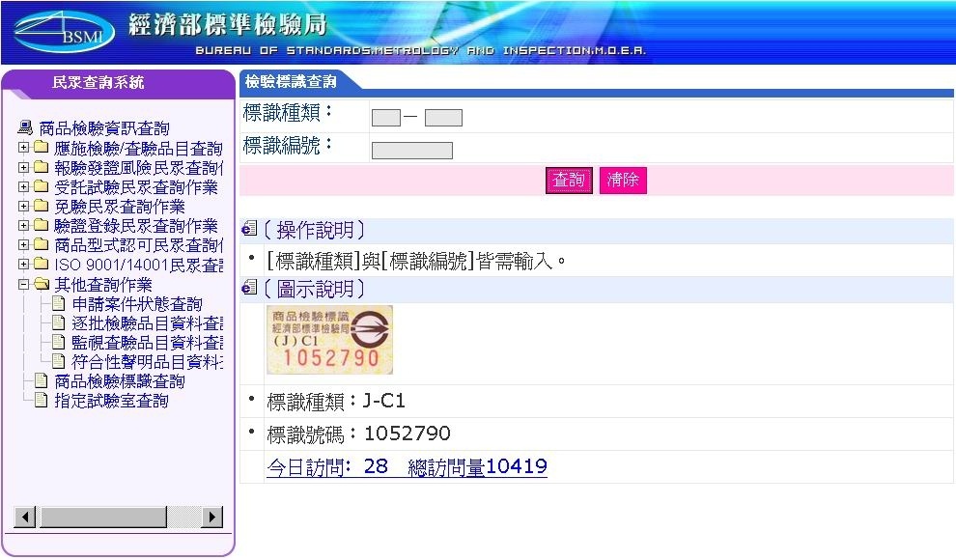Click the computer icon beside 商品檢驗資訊查詢

25,128
